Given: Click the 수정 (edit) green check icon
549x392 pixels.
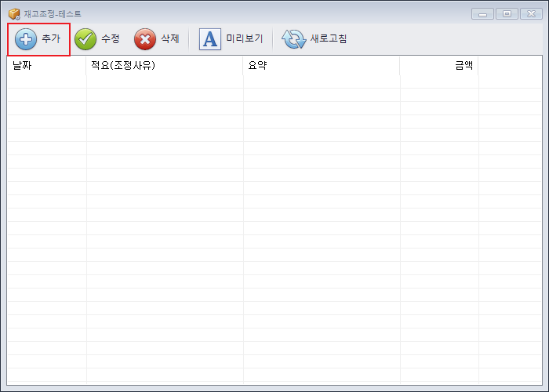Looking at the screenshot, I should coord(85,39).
